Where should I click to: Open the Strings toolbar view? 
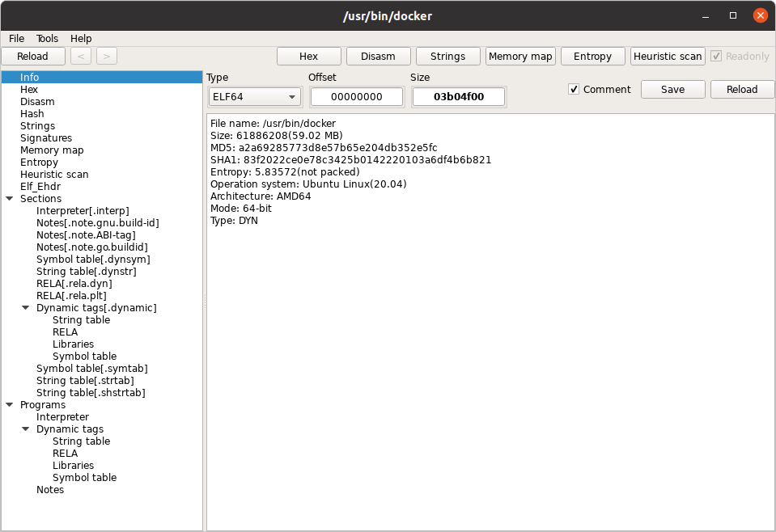[x=448, y=57]
